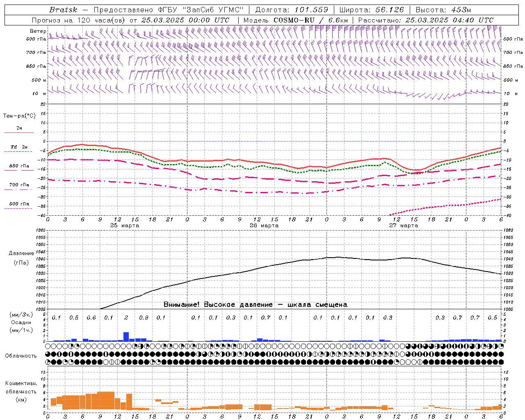
Task: Click the 'Облачность' cloudiness label
Action: (21, 356)
